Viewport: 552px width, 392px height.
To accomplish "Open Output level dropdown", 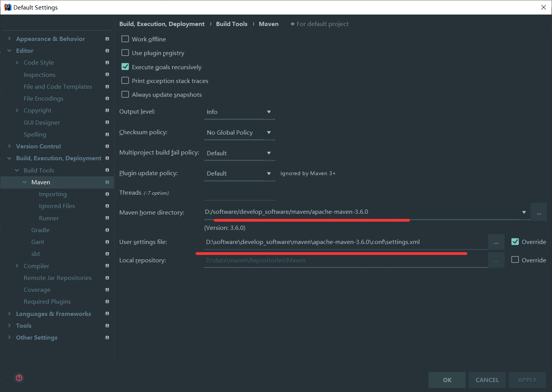I will coord(240,112).
